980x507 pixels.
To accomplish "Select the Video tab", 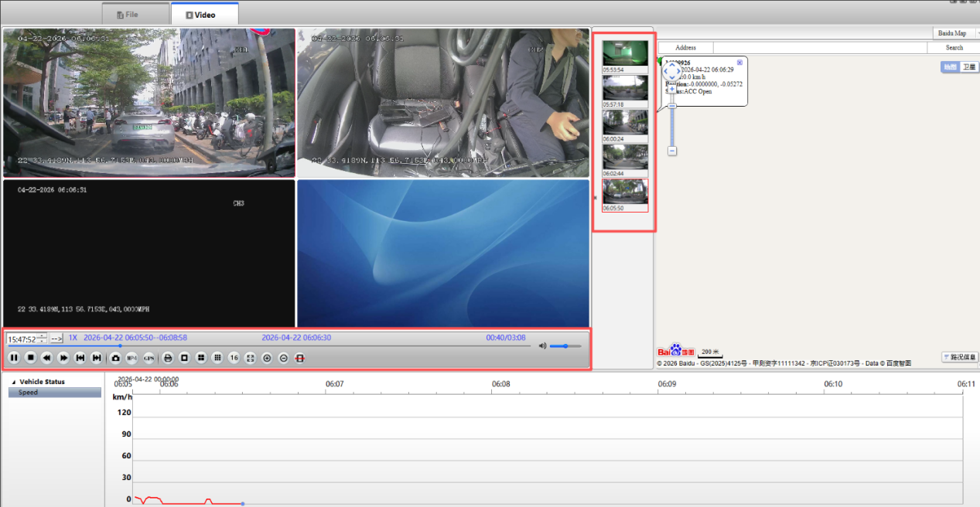I will click(x=205, y=15).
